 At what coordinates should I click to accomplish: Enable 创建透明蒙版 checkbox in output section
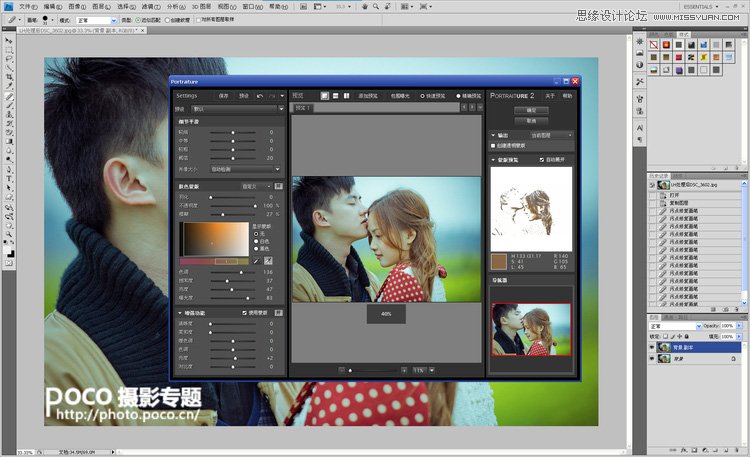(x=493, y=144)
